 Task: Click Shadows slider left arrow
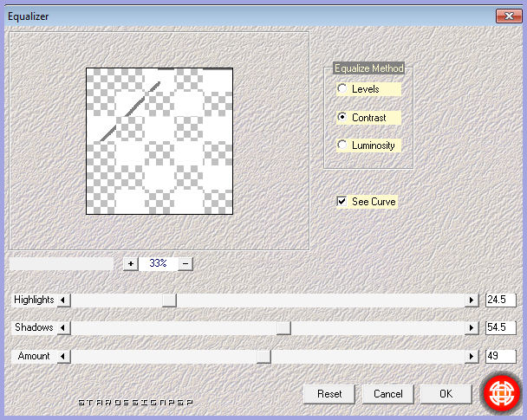tap(63, 327)
